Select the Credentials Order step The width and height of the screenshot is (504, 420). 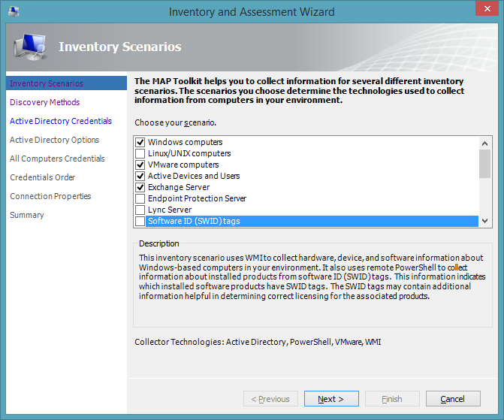(42, 177)
